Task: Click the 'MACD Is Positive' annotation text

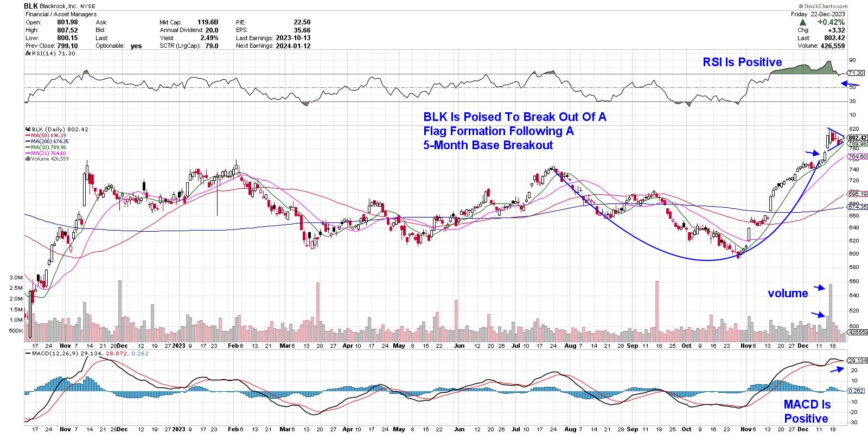Action: pyautogui.click(x=806, y=412)
